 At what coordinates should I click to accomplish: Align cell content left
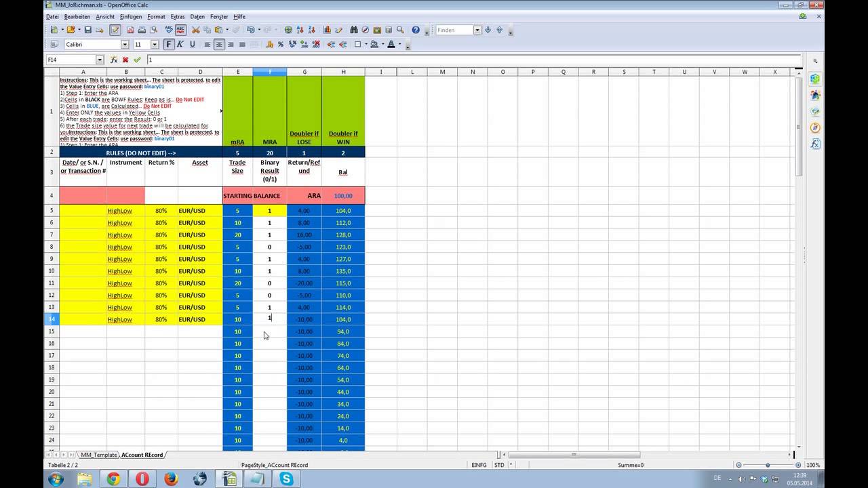[x=208, y=44]
